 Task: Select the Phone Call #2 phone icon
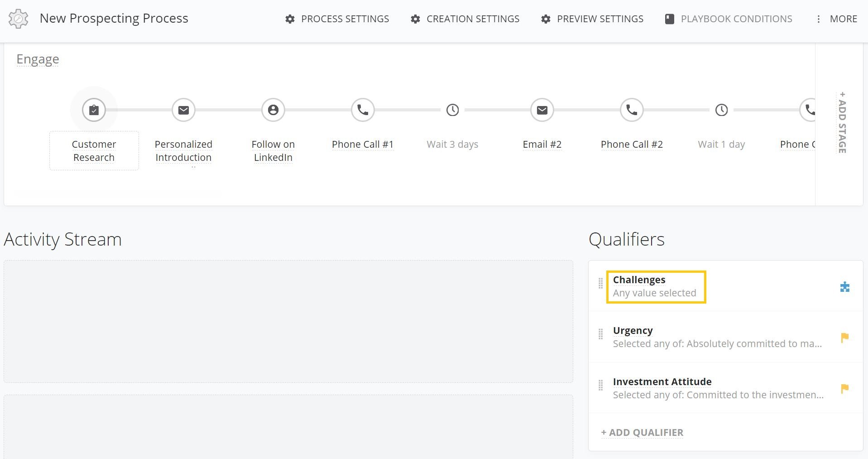coord(631,110)
